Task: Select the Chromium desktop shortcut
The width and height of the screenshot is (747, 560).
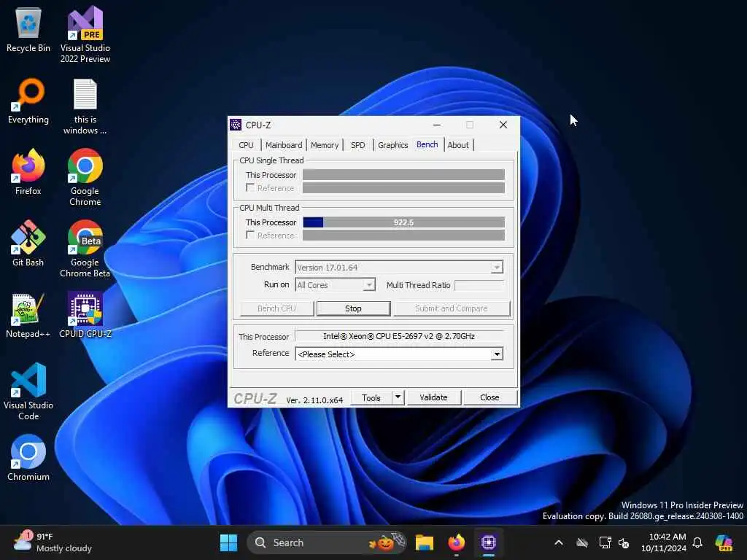Action: 28,458
